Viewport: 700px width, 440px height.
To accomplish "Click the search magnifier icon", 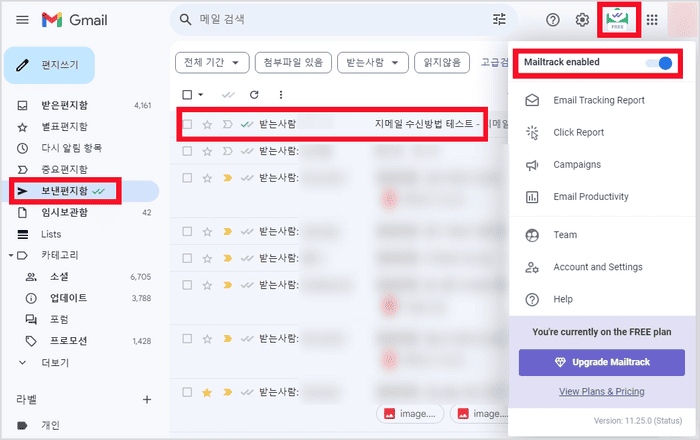I will pyautogui.click(x=185, y=20).
